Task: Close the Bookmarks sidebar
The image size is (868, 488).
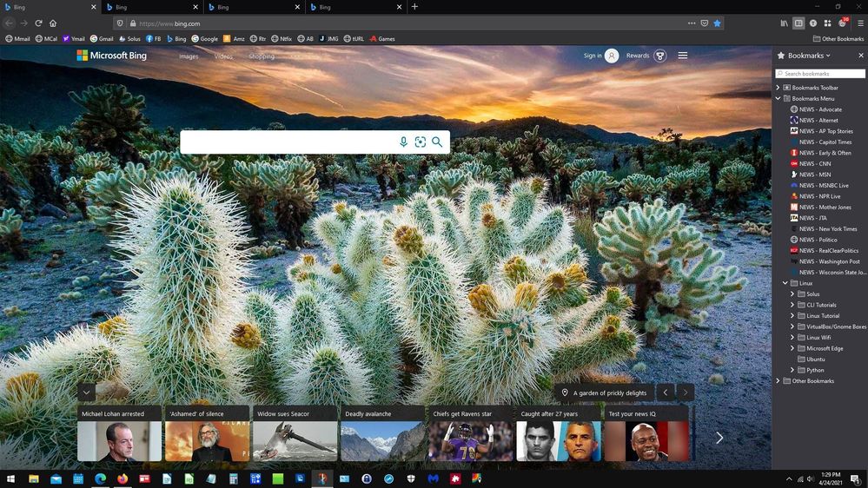Action: pyautogui.click(x=861, y=56)
